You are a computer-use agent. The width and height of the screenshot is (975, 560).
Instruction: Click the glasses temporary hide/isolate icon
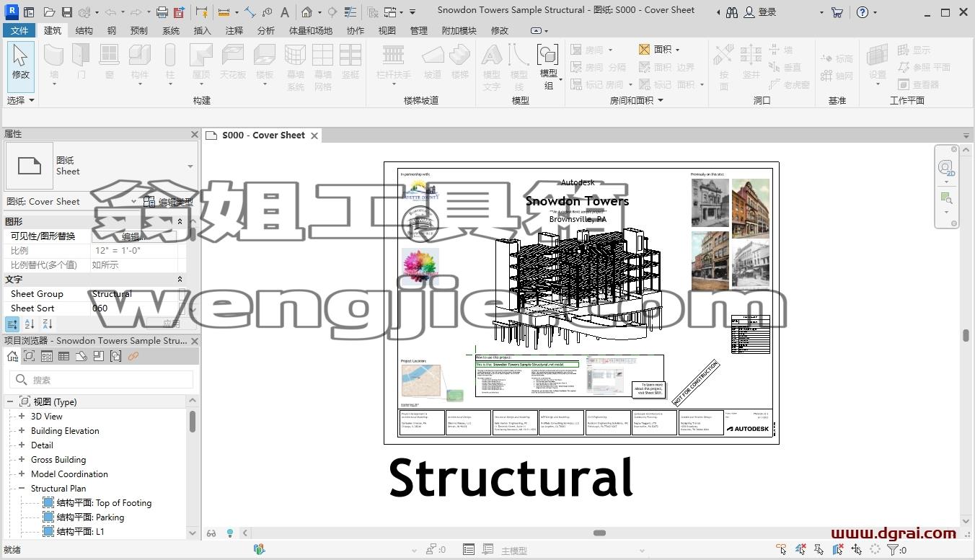[211, 533]
